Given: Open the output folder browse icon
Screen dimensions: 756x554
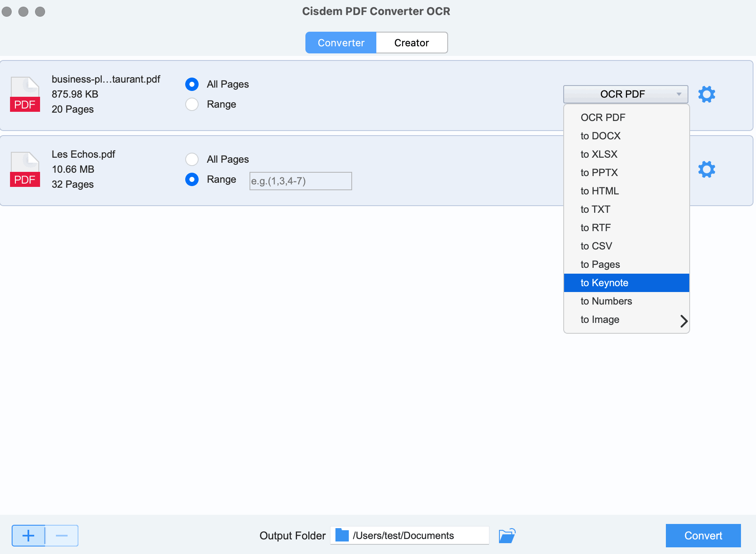Looking at the screenshot, I should 507,536.
